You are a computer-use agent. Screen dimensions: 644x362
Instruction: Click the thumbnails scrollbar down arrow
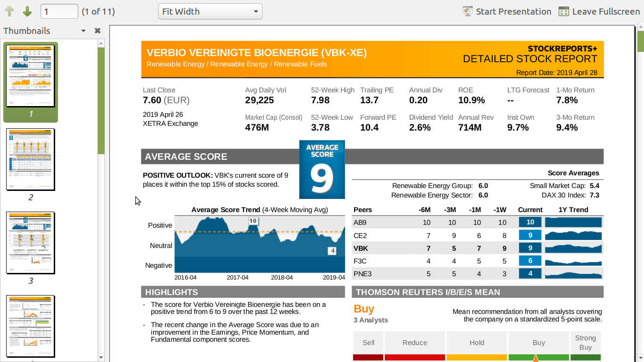coord(101,358)
